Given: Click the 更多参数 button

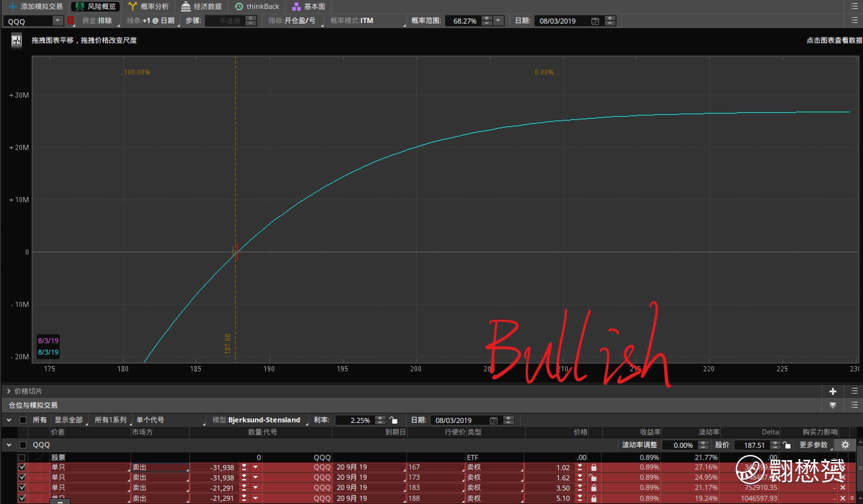Looking at the screenshot, I should 813,445.
